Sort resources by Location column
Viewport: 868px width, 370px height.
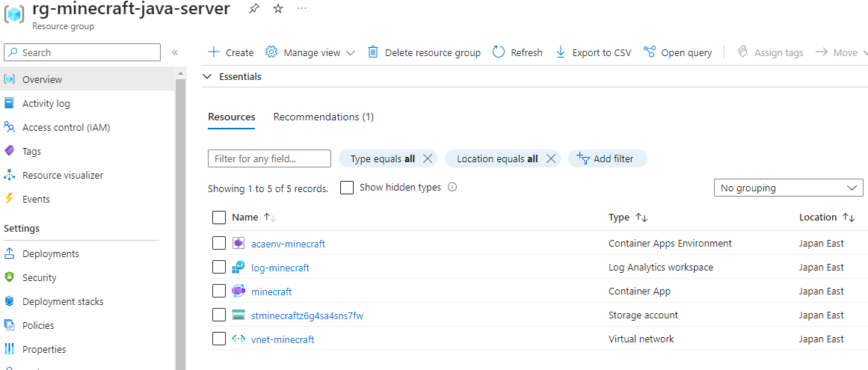827,218
